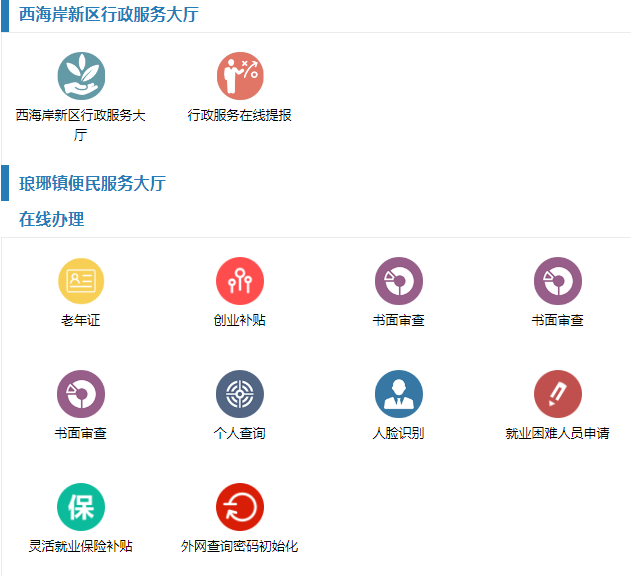Select the 琅琊镇便民服务大厅 section heading
This screenshot has width=631, height=577.
92,184
